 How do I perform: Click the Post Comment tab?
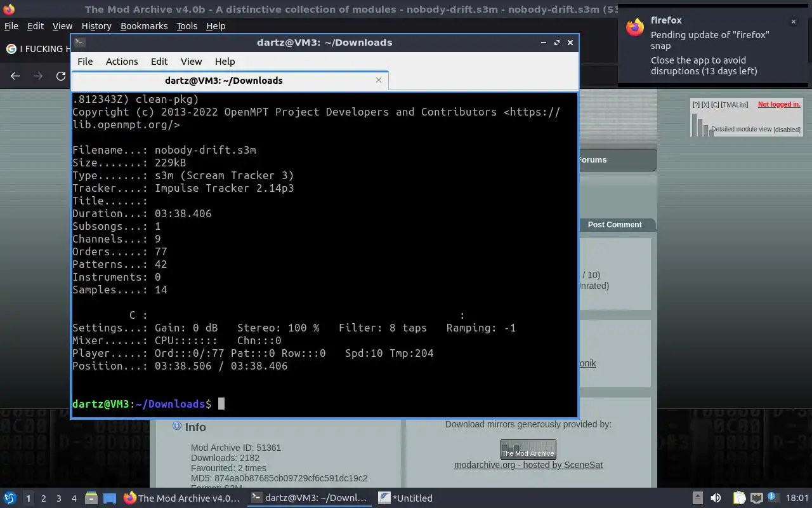(615, 225)
